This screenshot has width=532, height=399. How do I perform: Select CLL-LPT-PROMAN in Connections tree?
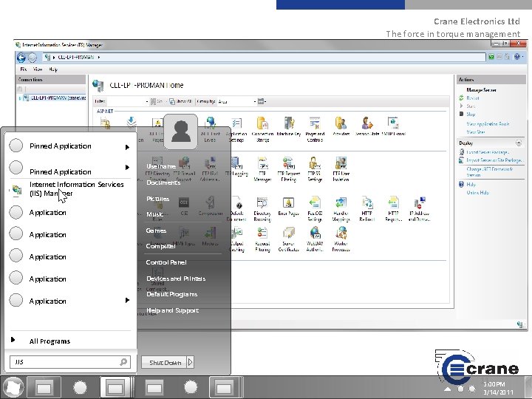tap(58, 98)
